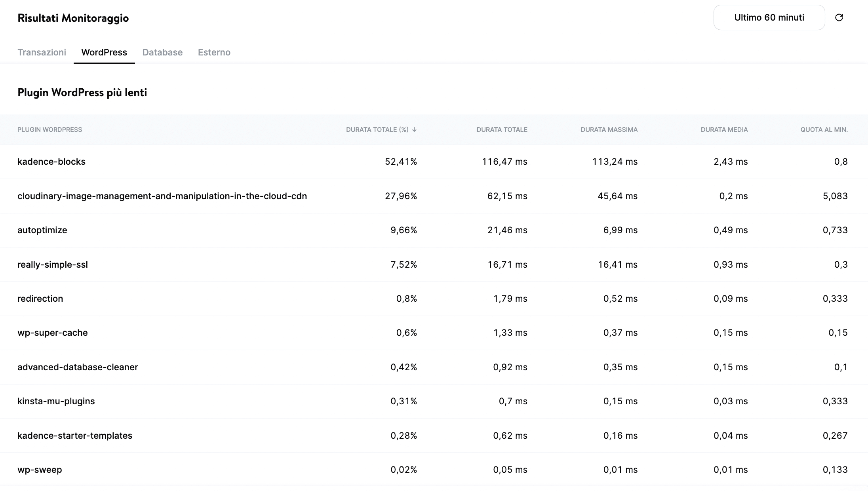Click the sort arrow next to Durata Totale (%)
This screenshot has height=491, width=868.
pyautogui.click(x=415, y=129)
